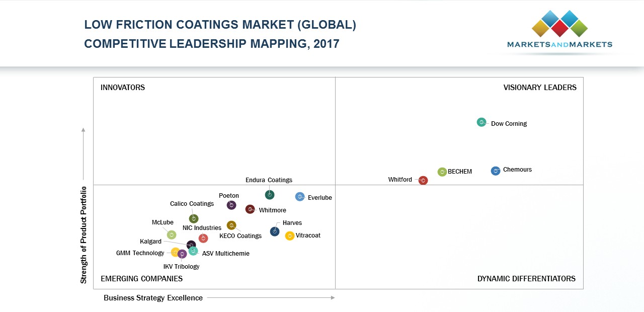Viewport: 644px width, 312px height.
Task: Click the Visionary Leaders quadrant label
Action: (540, 88)
